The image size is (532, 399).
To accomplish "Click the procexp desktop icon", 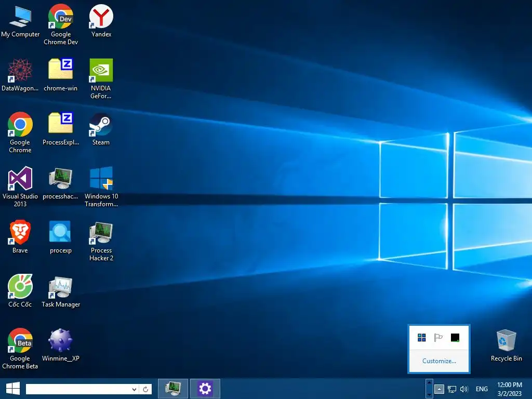I will [x=61, y=237].
